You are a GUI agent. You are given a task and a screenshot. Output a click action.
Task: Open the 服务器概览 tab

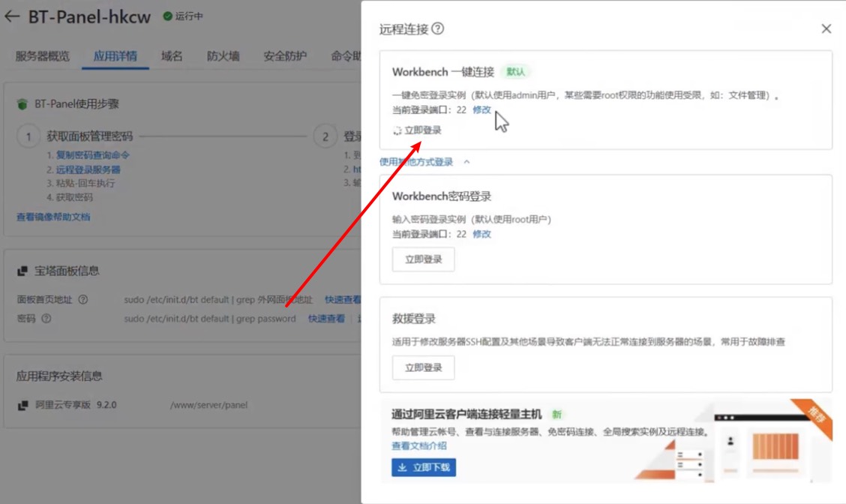coord(43,56)
